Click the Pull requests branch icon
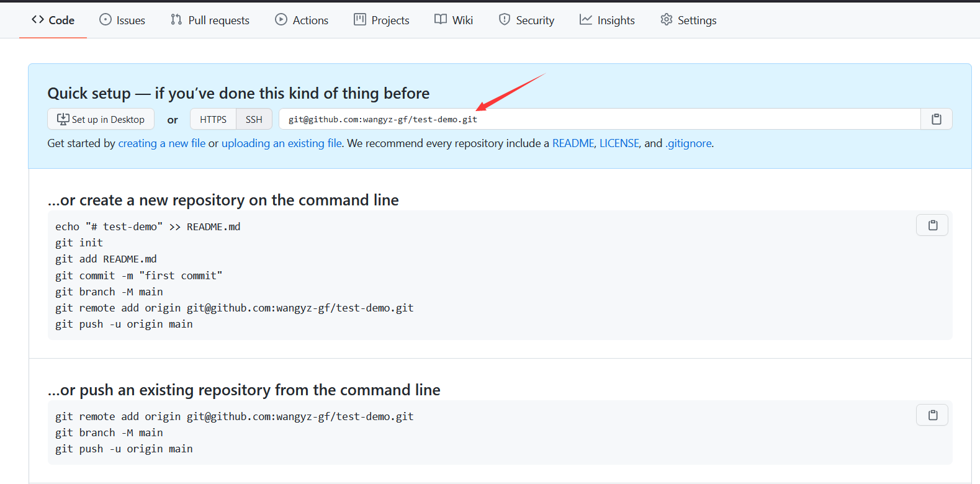This screenshot has width=980, height=484. click(x=176, y=19)
